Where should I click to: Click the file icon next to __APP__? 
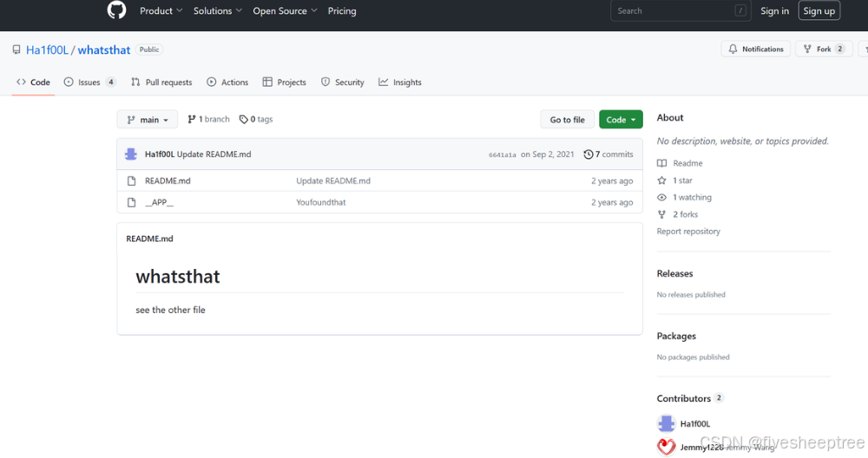pos(131,202)
